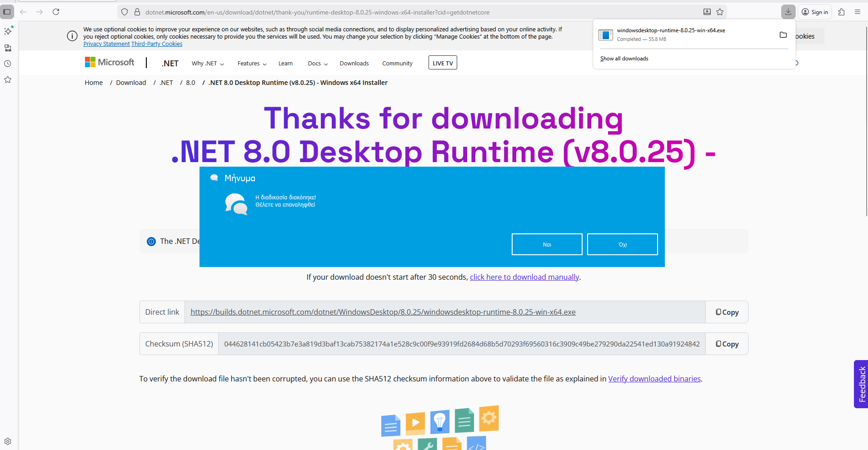Open the Community nav item
Viewport: 868px width, 450px height.
397,64
